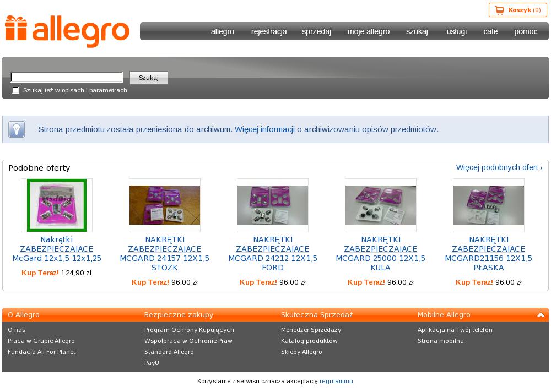Image resolution: width=551 pixels, height=392 pixels.
Task: Follow the Więcej informacji link
Action: click(264, 129)
